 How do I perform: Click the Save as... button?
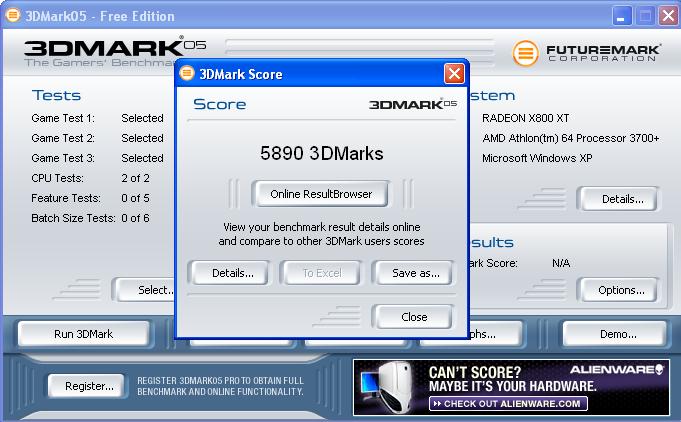tap(414, 273)
